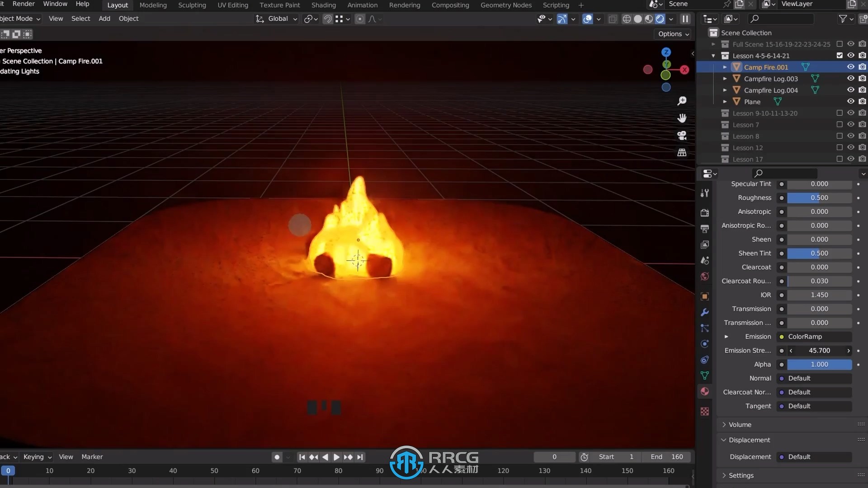Drag the Emission Strength slider value

coord(819,350)
